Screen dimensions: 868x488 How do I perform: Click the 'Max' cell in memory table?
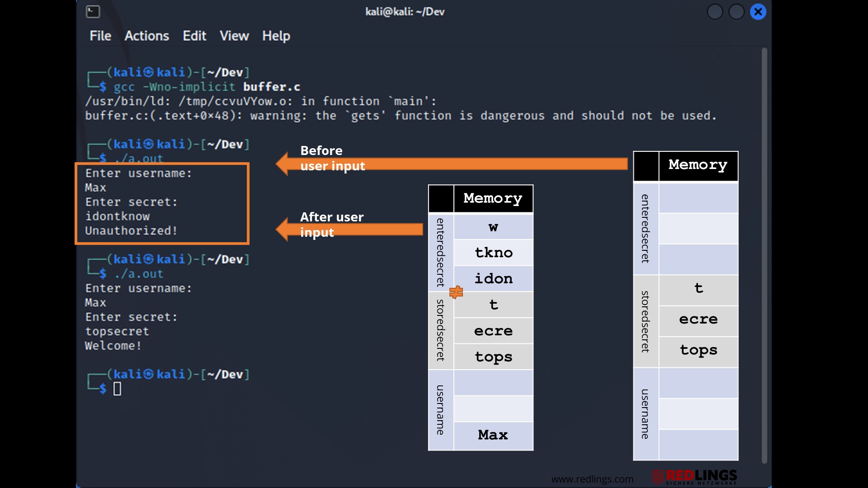[493, 435]
